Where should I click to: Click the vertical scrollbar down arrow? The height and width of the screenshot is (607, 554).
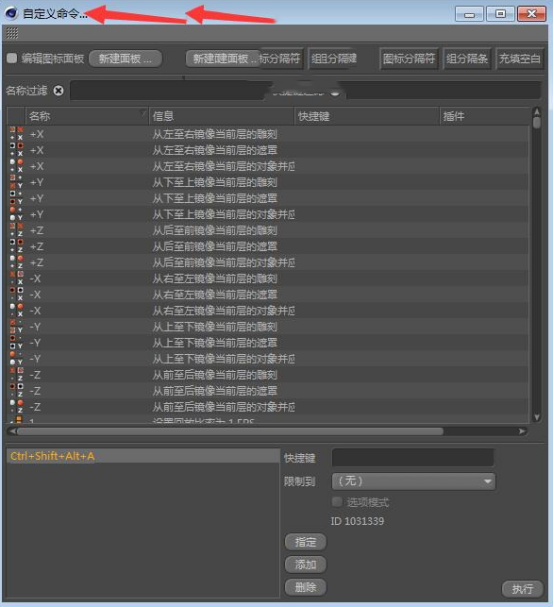[x=537, y=417]
